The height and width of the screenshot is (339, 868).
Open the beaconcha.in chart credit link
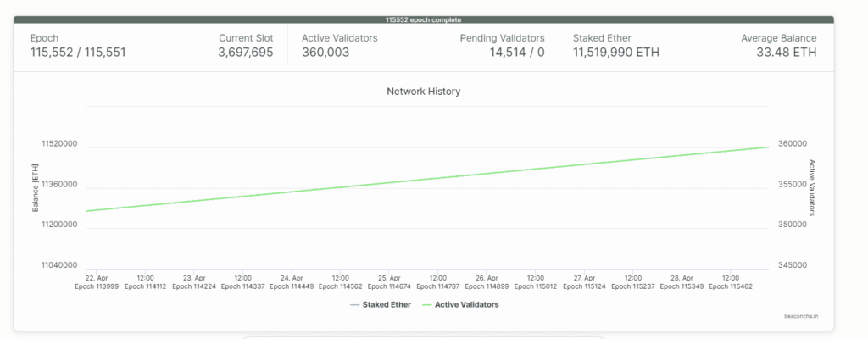click(x=801, y=316)
